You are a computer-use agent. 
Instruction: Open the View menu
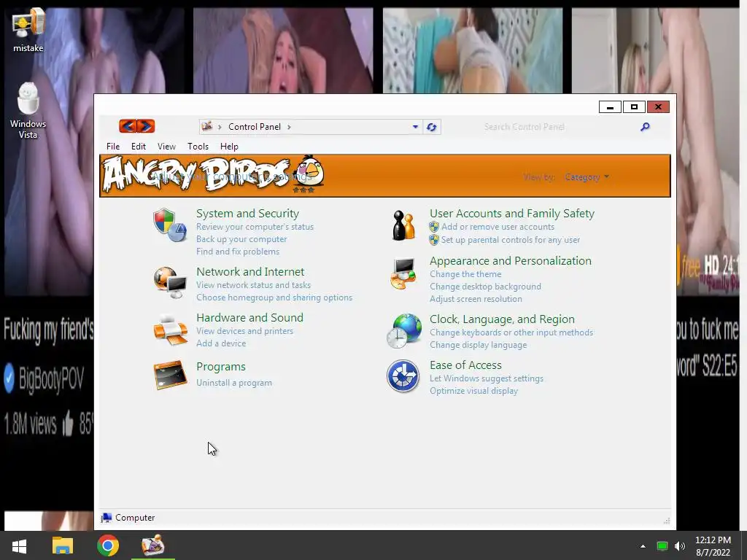click(167, 147)
